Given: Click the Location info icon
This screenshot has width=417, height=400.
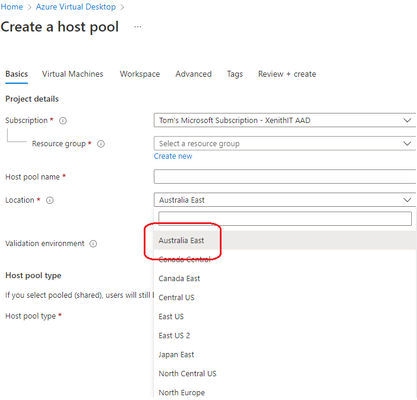Looking at the screenshot, I should pos(50,200).
